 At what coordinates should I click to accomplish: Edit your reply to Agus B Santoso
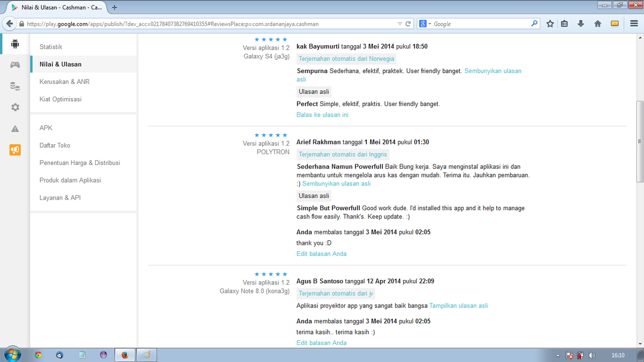(321, 343)
